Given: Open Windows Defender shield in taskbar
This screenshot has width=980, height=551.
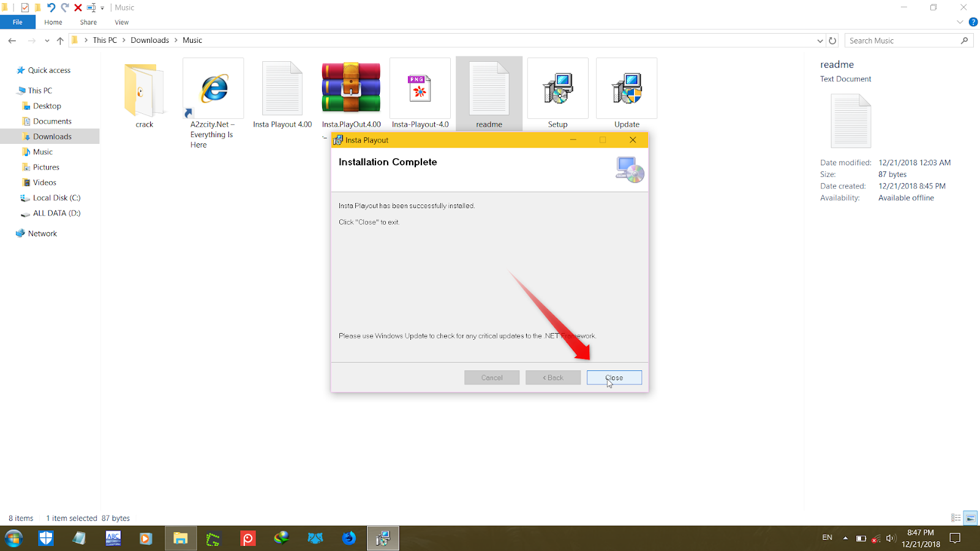Looking at the screenshot, I should point(46,538).
